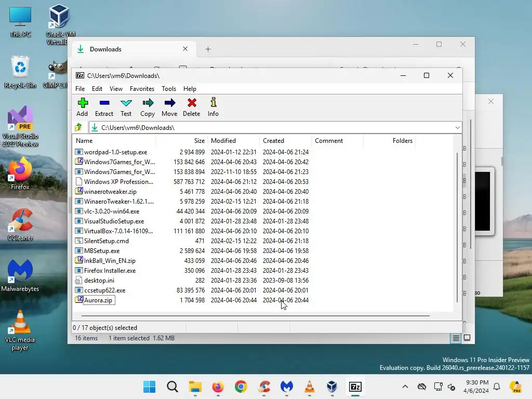Click the Extract toolbar icon

click(x=104, y=107)
